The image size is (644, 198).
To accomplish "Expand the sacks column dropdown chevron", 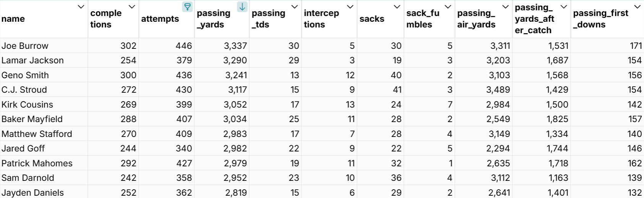I will pos(397,7).
